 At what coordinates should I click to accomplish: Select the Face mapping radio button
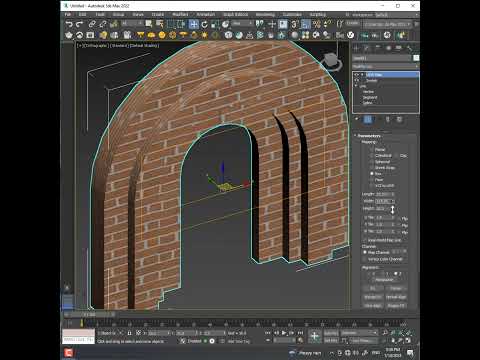371,180
